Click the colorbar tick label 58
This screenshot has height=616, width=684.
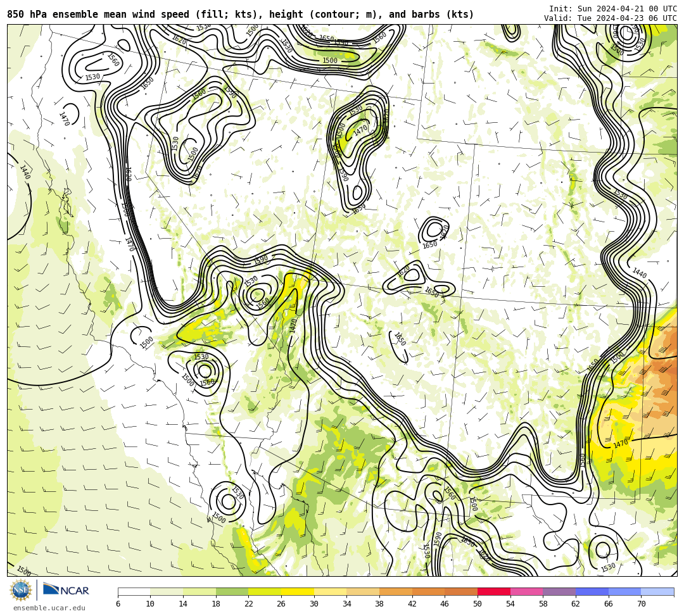click(x=543, y=604)
